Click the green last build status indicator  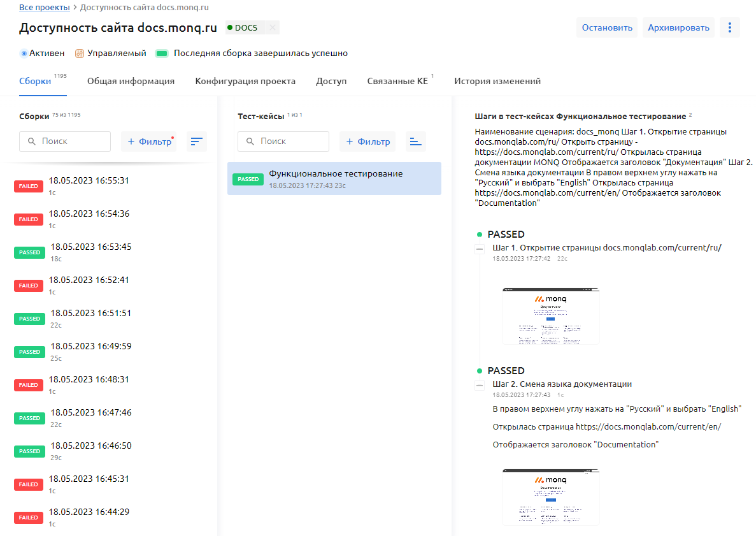pos(162,54)
